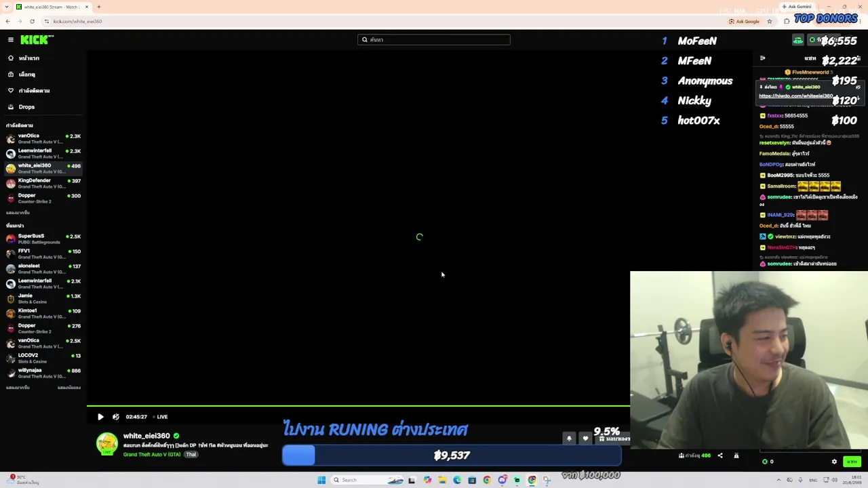Open willynajaa recommended channel

point(43,373)
